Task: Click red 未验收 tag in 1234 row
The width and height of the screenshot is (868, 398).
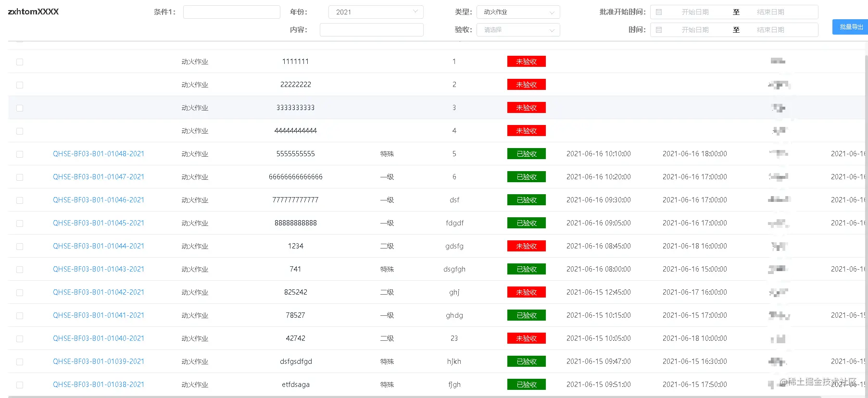Action: [527, 246]
